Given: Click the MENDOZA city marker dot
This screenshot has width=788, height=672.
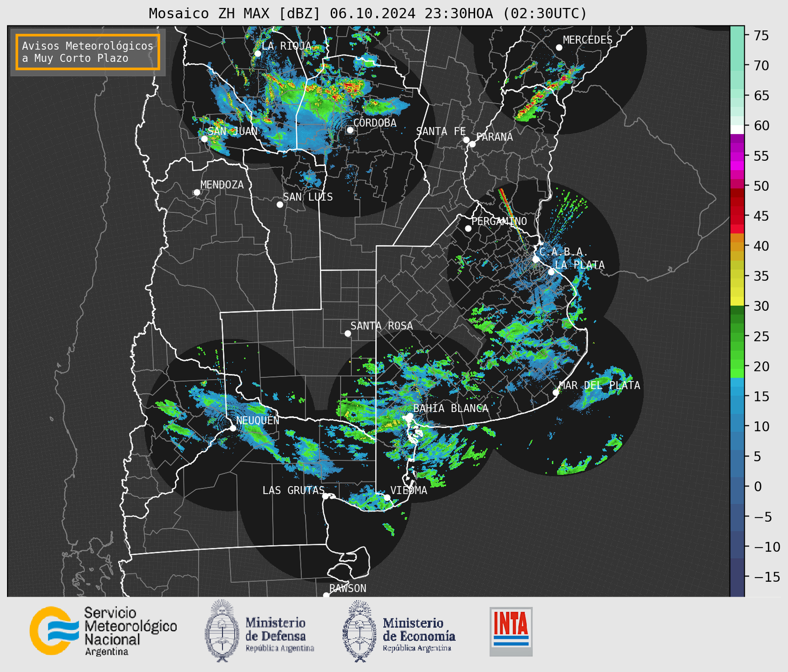Looking at the screenshot, I should click(x=197, y=193).
